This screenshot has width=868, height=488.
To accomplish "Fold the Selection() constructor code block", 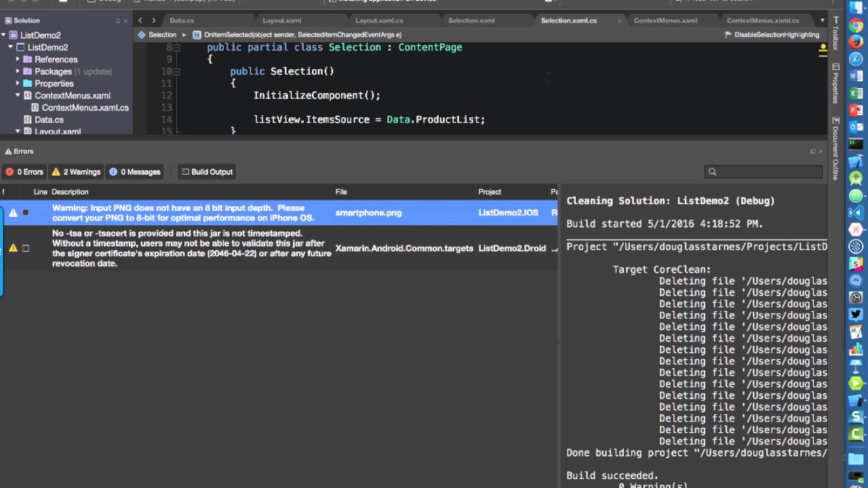I will tap(177, 71).
